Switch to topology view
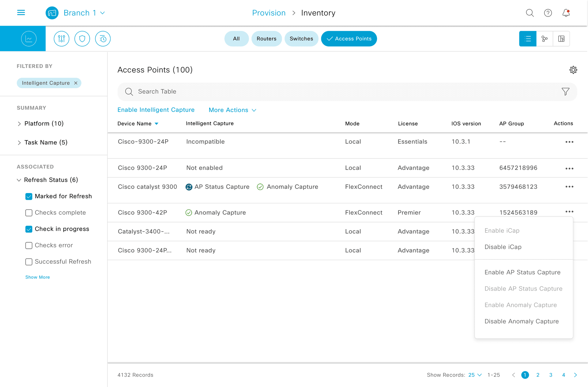 (545, 39)
